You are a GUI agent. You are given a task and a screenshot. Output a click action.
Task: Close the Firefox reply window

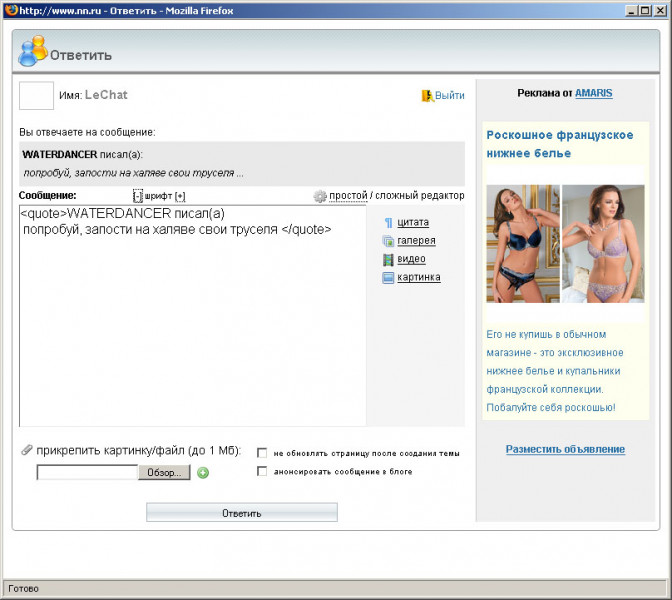(x=660, y=11)
